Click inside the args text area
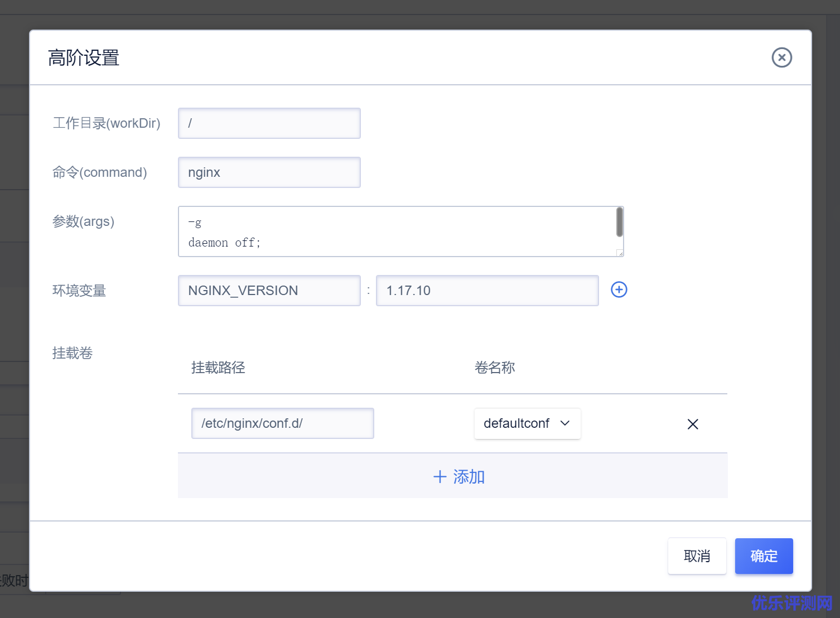Image resolution: width=840 pixels, height=618 pixels. click(x=390, y=231)
